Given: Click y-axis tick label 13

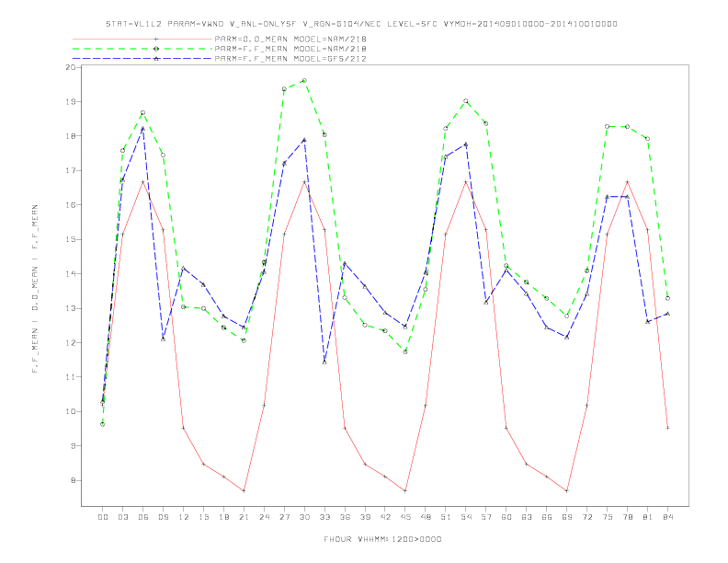Looking at the screenshot, I should pos(71,308).
